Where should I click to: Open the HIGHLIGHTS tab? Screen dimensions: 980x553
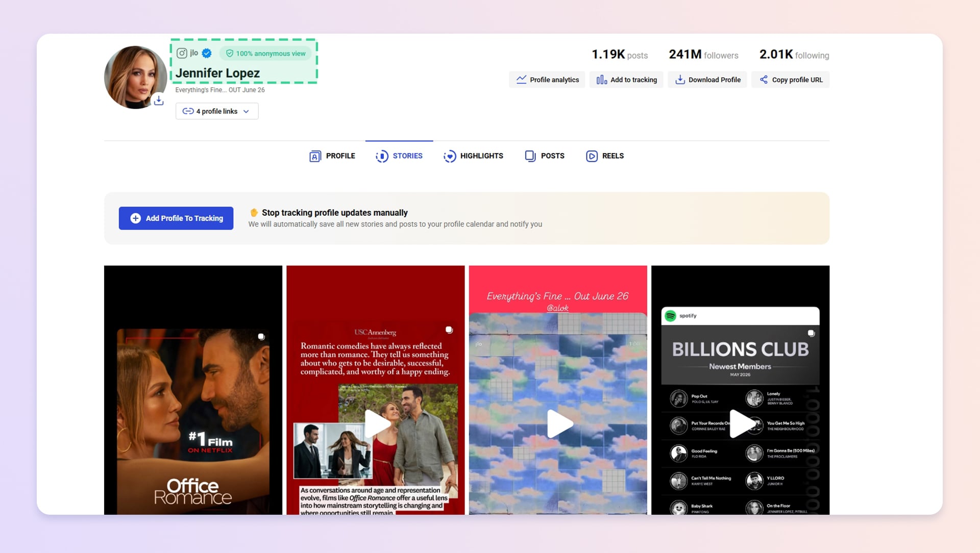(473, 156)
